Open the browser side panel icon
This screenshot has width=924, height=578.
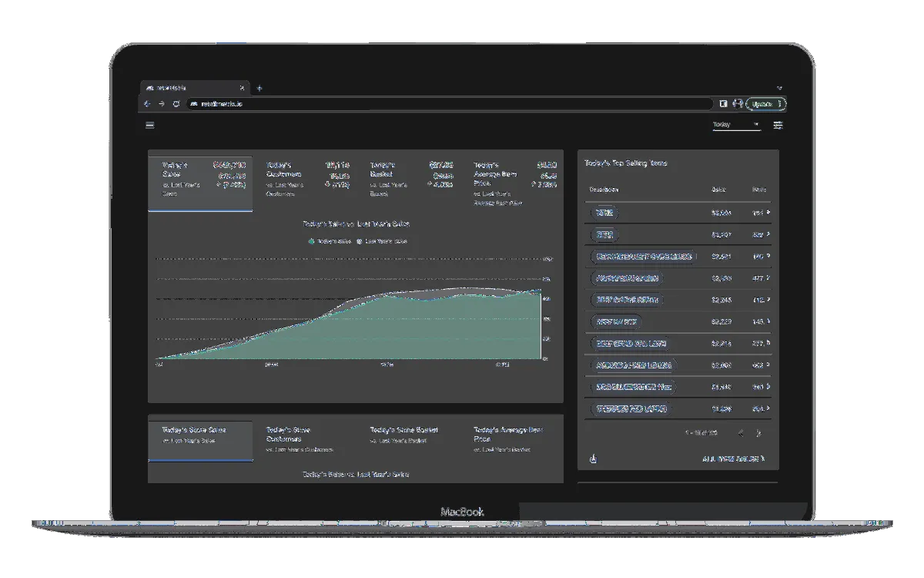[x=723, y=104]
